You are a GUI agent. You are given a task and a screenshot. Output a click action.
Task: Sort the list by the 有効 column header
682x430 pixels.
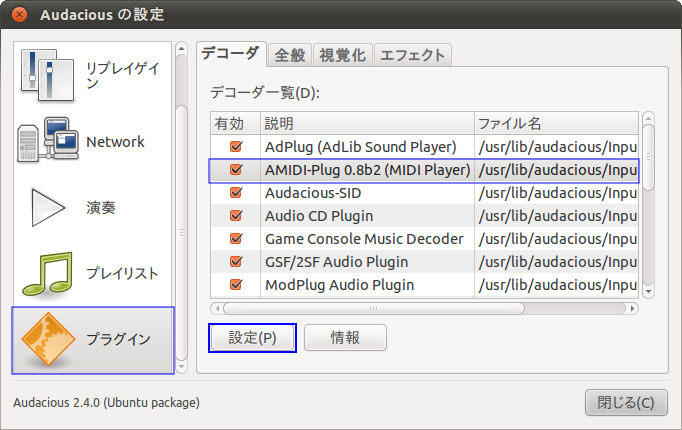pyautogui.click(x=235, y=123)
